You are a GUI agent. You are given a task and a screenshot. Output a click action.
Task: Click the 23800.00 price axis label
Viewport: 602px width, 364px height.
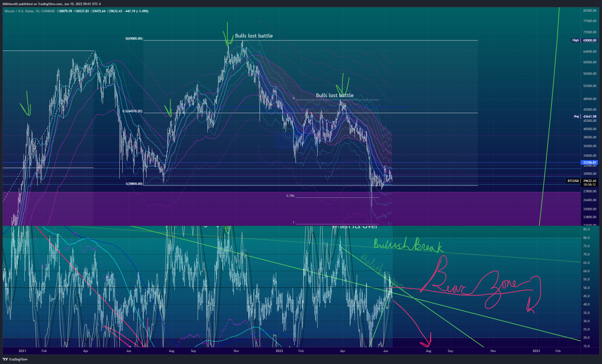coord(590,217)
